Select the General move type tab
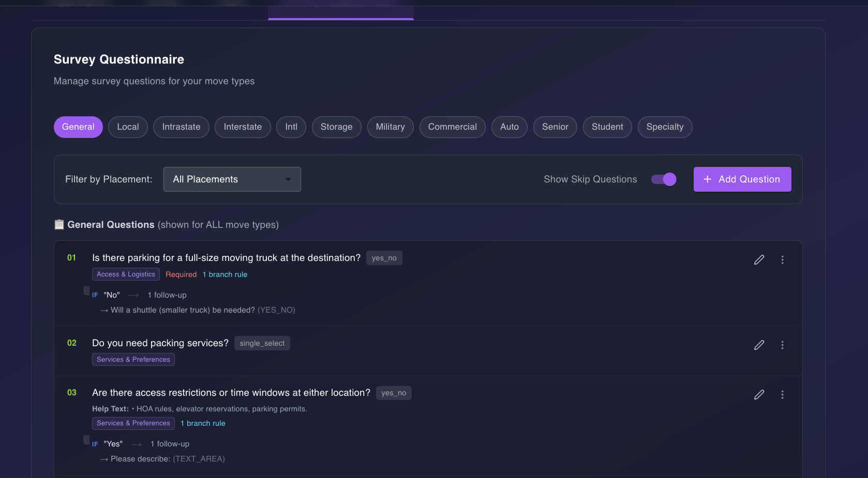 pos(78,127)
